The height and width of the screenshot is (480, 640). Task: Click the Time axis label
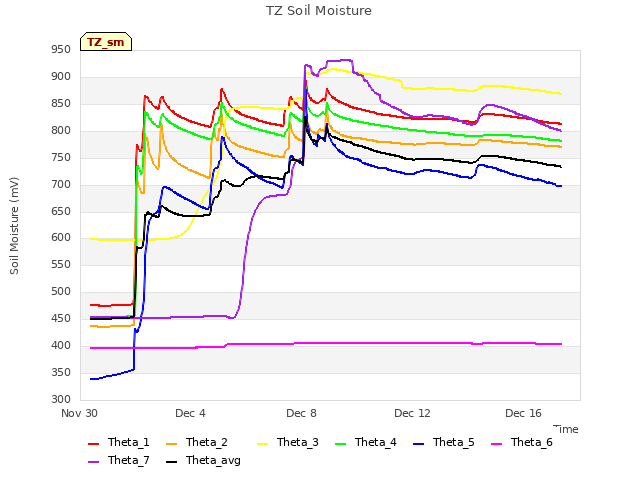click(x=566, y=429)
